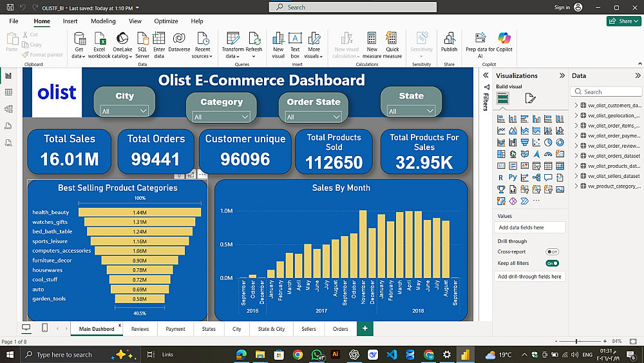The height and width of the screenshot is (363, 644).
Task: Import from Excel workbook
Action: pos(99,45)
